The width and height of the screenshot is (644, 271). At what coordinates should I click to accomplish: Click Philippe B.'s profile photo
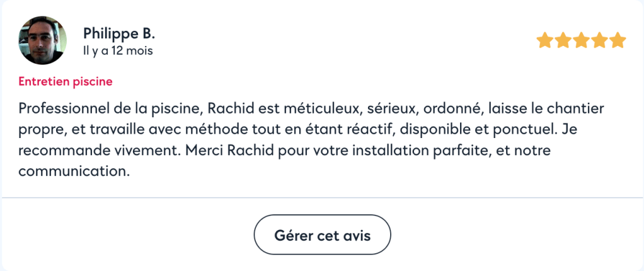click(x=43, y=40)
